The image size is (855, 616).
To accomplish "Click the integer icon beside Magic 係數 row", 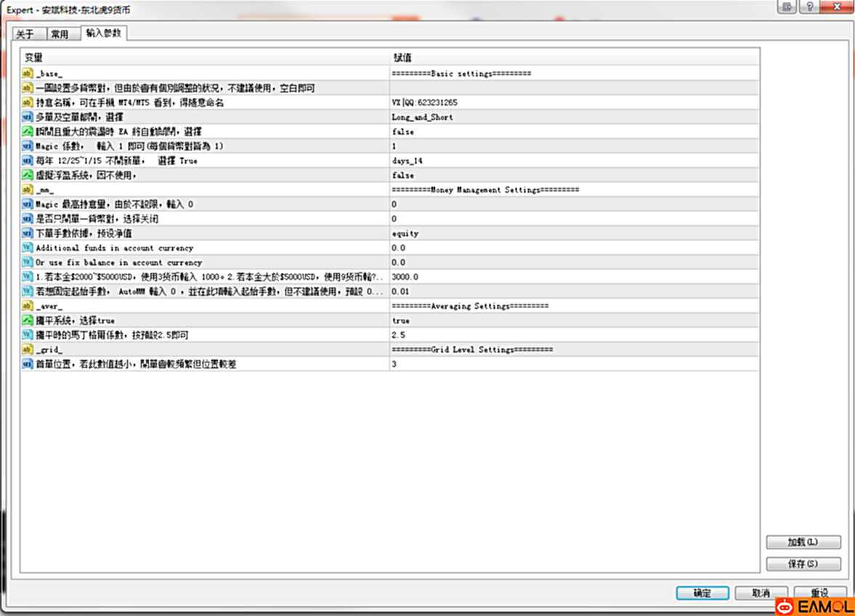I will pyautogui.click(x=28, y=146).
